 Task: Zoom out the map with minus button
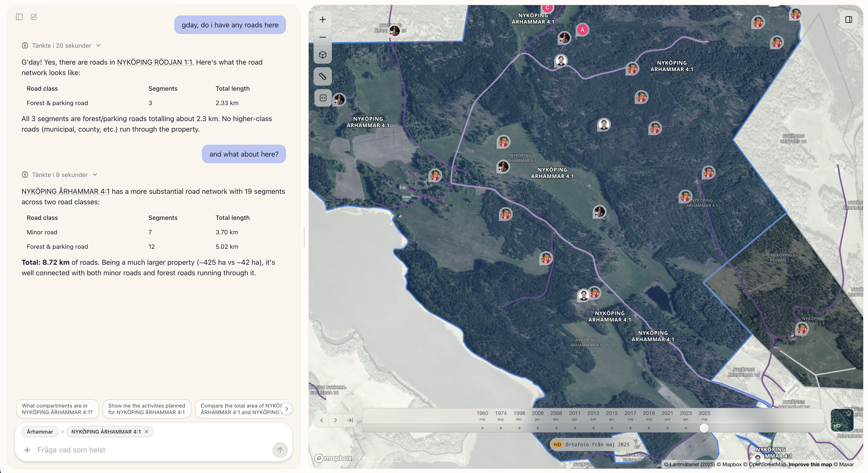coord(322,37)
